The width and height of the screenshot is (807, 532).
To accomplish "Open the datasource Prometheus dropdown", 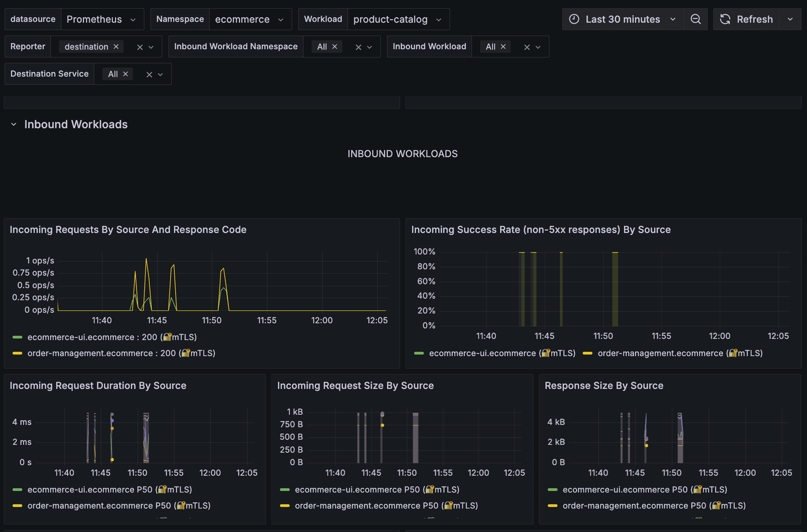I will click(102, 19).
